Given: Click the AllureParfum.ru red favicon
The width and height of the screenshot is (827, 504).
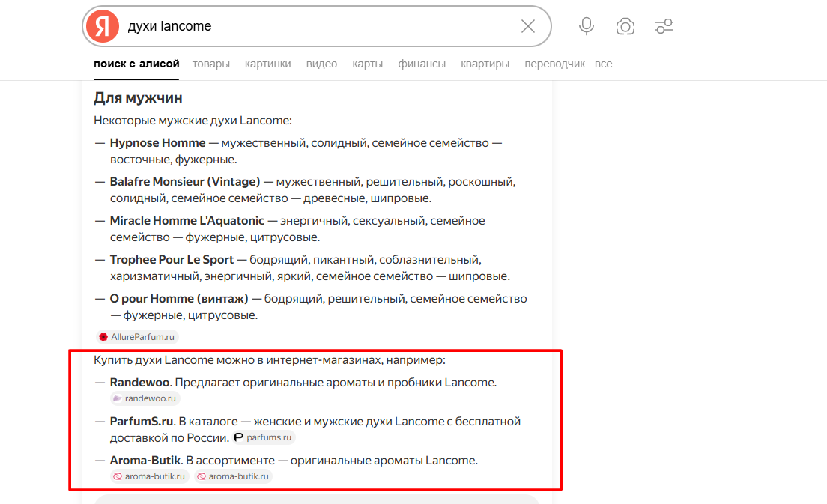Looking at the screenshot, I should (103, 337).
